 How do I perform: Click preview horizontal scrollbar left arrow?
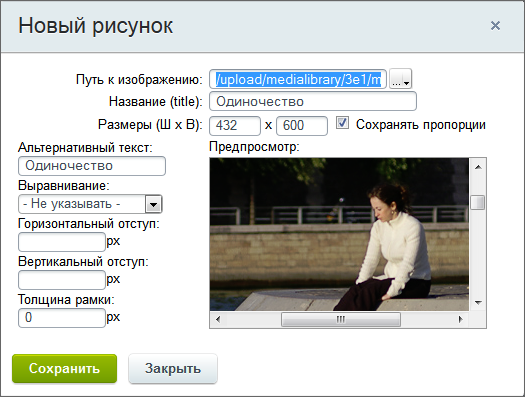(x=218, y=319)
